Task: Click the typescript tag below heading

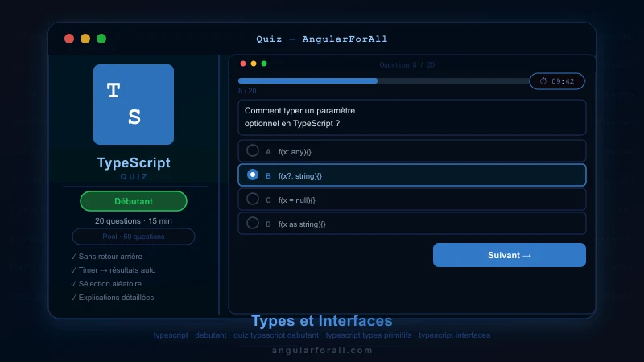Action: point(171,335)
